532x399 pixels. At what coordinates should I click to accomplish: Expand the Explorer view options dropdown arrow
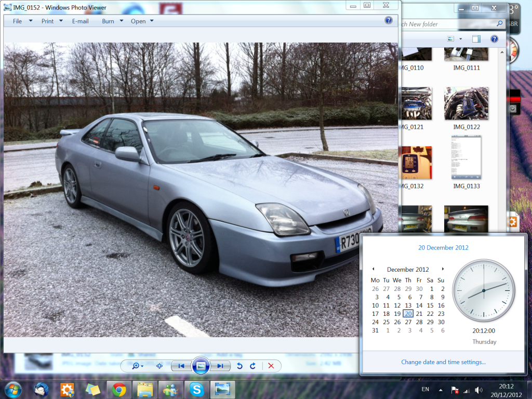[461, 38]
